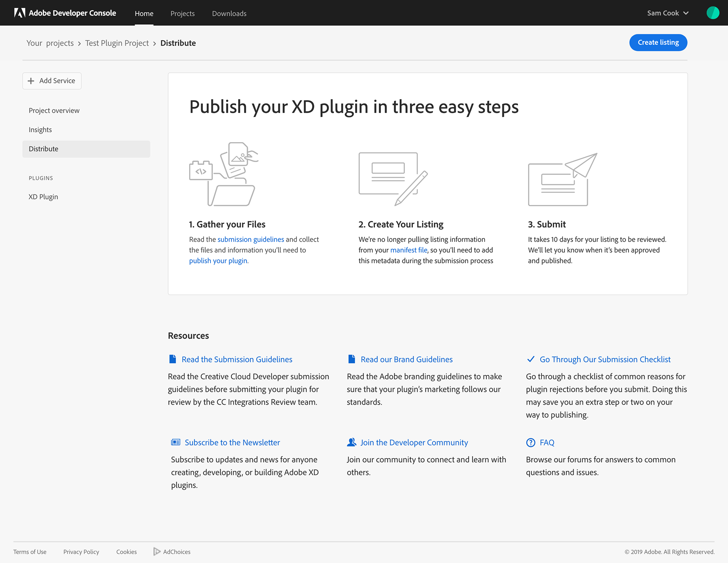Screen dimensions: 728x563
Task: Open Read our Brand Guidelines resource
Action: click(406, 359)
